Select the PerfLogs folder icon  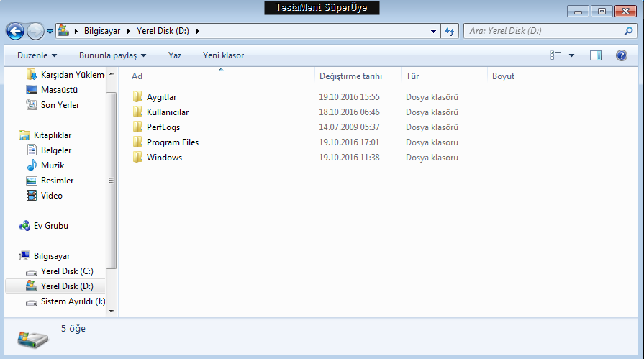pos(137,127)
